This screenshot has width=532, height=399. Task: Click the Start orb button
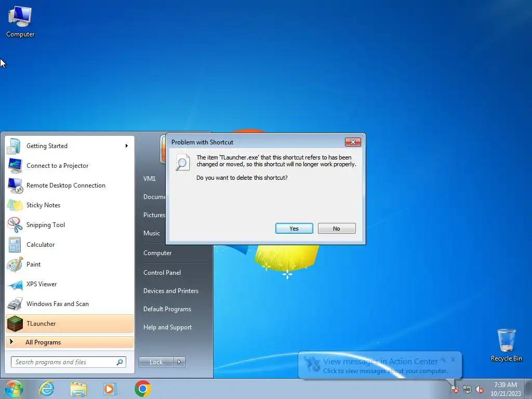(14, 389)
